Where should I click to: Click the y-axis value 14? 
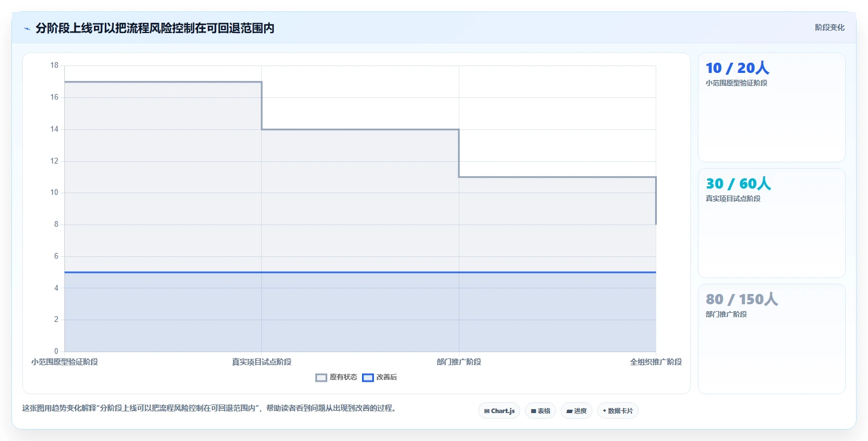click(x=55, y=129)
